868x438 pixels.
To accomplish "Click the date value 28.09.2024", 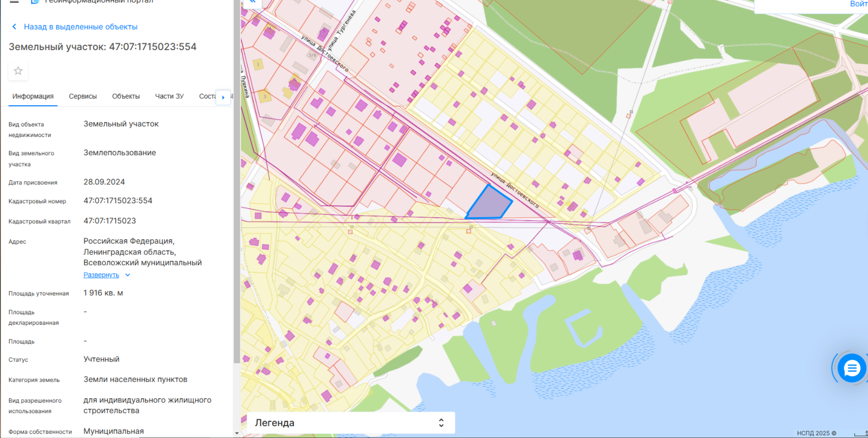I will coord(104,182).
